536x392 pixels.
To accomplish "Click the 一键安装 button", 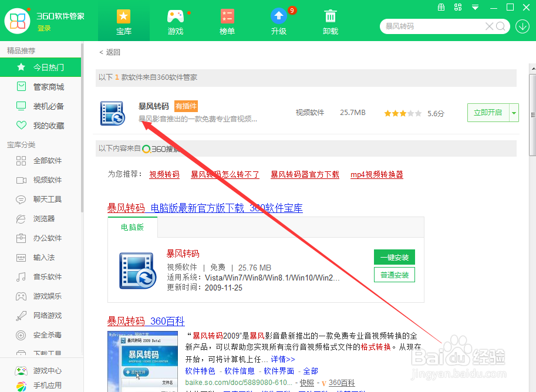I will coord(395,258).
